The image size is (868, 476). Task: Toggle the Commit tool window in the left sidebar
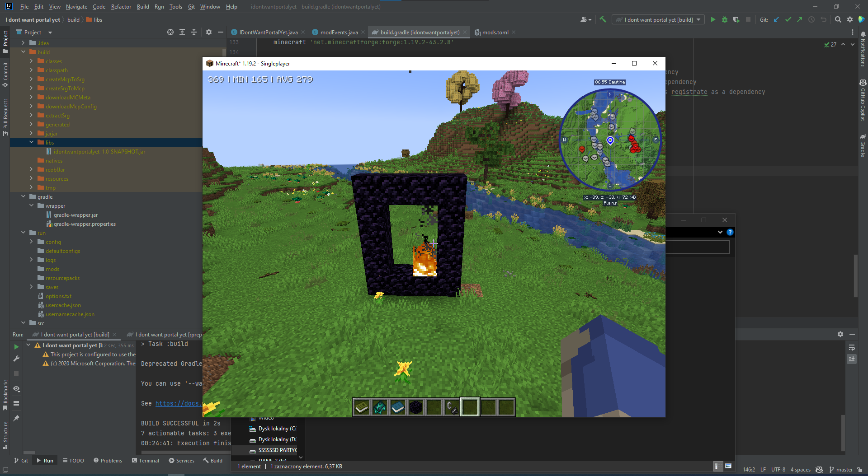pos(5,75)
